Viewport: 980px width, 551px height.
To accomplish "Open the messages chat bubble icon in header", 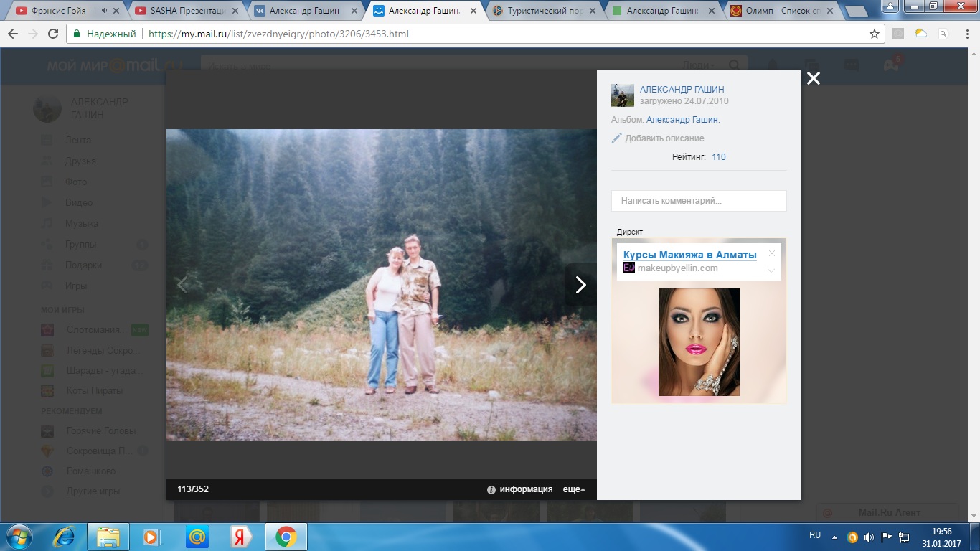I will coord(851,64).
